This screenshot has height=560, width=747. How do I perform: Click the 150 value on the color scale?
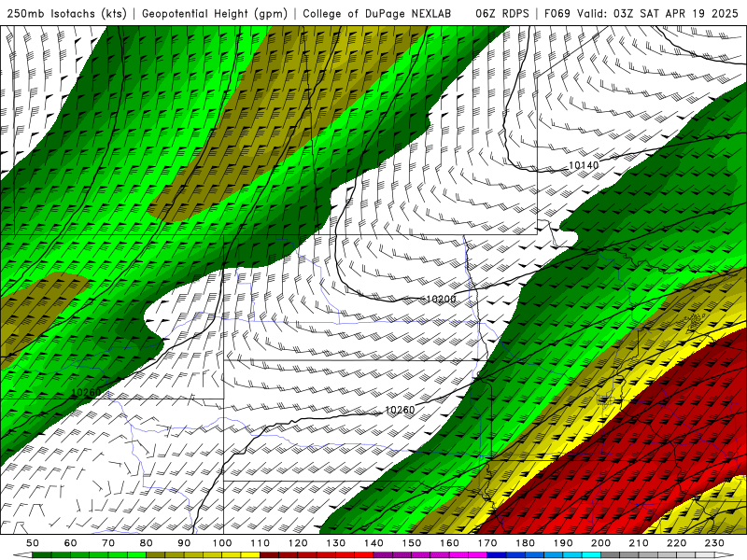(x=412, y=543)
